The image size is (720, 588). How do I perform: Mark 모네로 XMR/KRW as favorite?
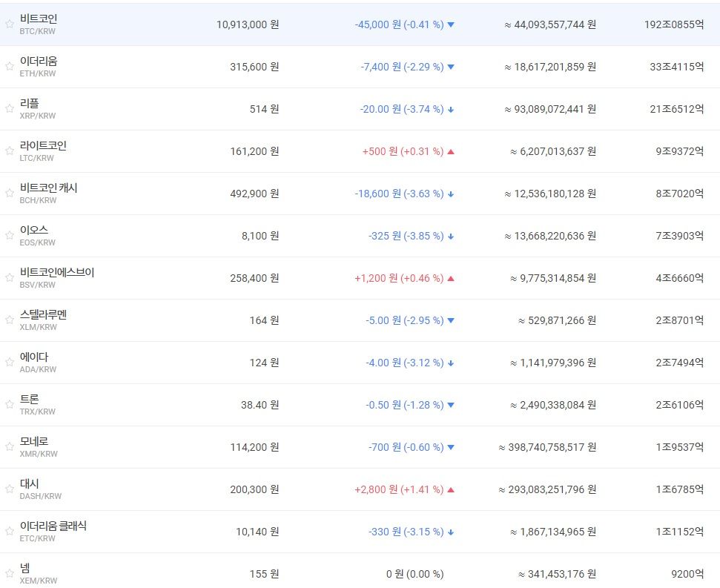point(9,446)
